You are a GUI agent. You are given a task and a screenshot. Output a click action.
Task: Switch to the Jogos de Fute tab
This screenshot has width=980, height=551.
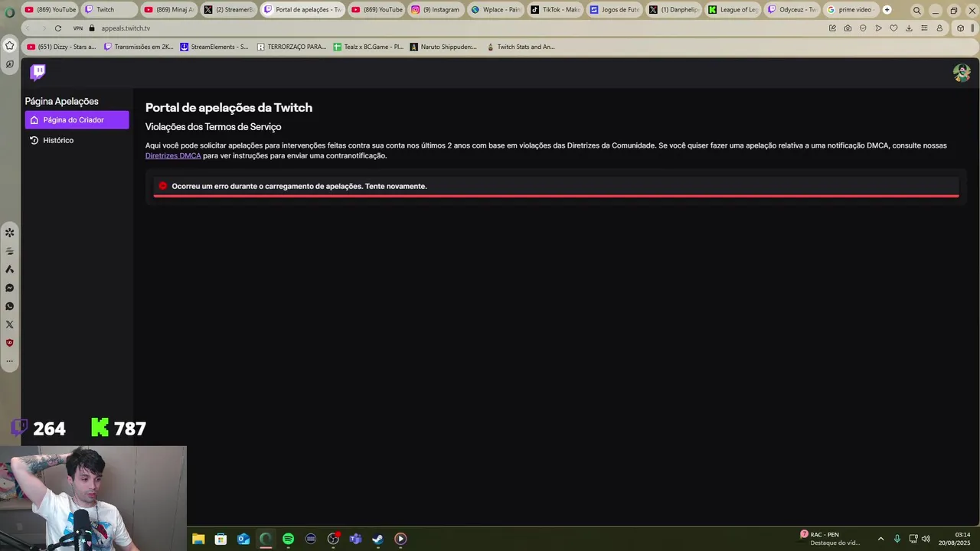coord(615,10)
